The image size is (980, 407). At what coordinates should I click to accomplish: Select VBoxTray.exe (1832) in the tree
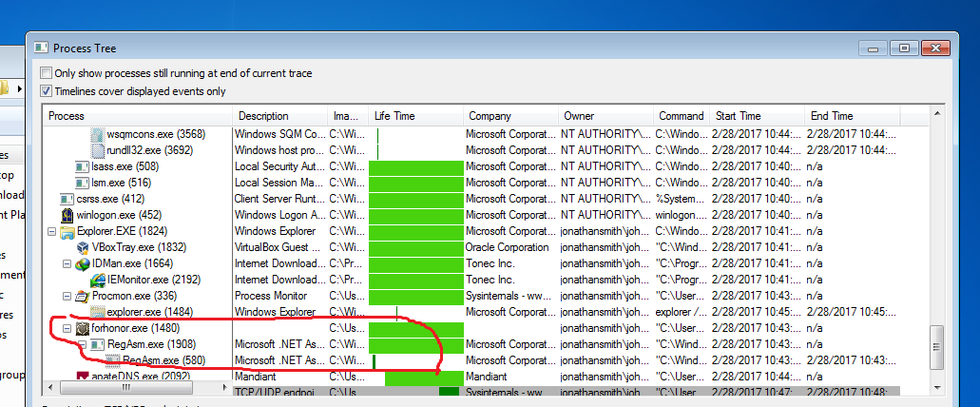click(139, 247)
